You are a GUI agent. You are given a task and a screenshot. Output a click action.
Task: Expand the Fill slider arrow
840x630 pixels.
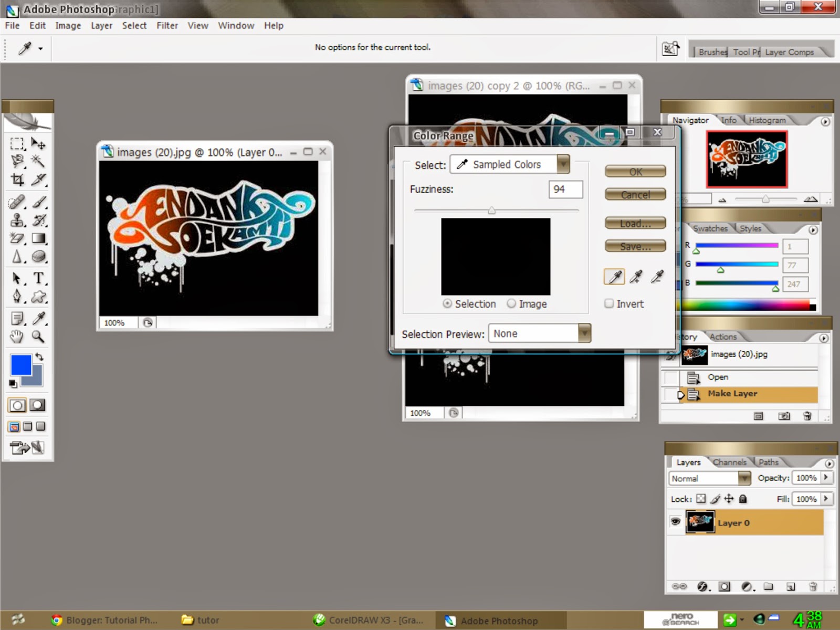[826, 499]
